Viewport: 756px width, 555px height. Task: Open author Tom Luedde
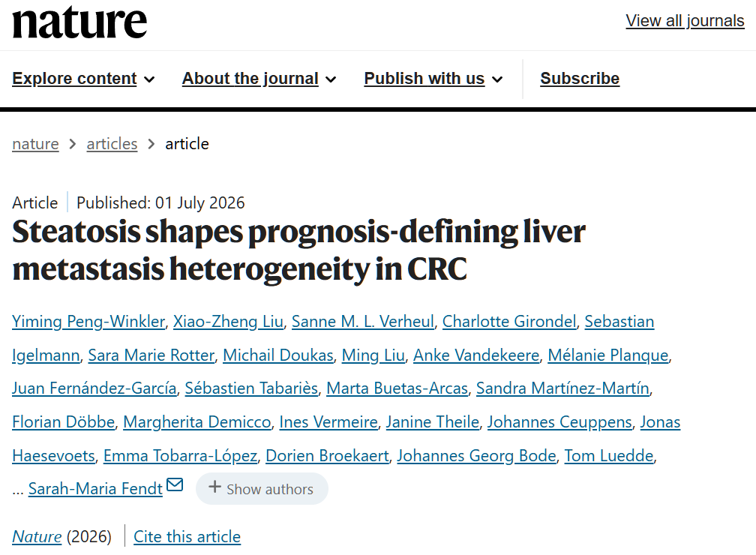tap(609, 456)
